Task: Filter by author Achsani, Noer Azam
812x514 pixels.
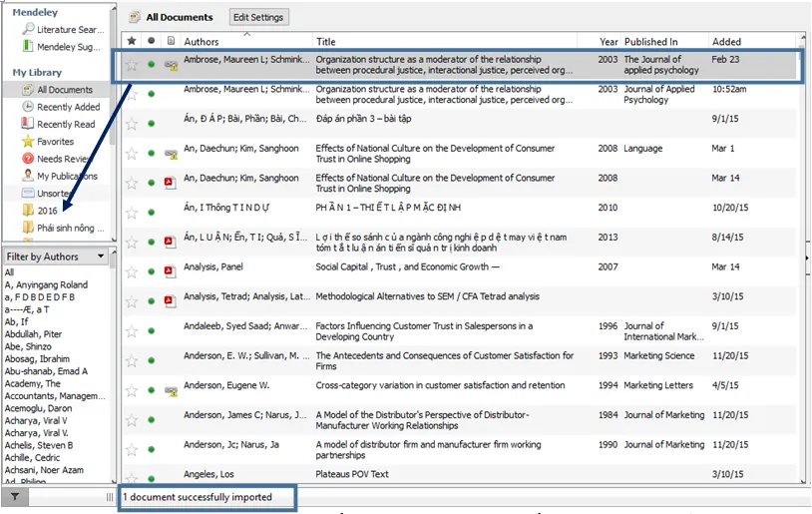Action: pos(44,470)
